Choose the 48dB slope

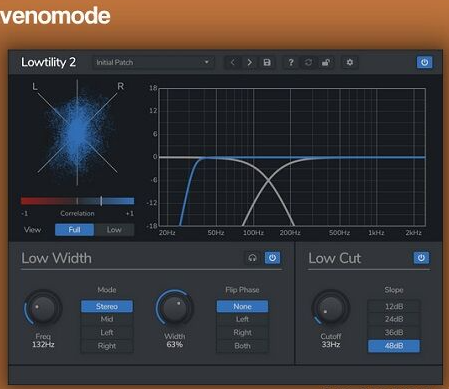394,346
